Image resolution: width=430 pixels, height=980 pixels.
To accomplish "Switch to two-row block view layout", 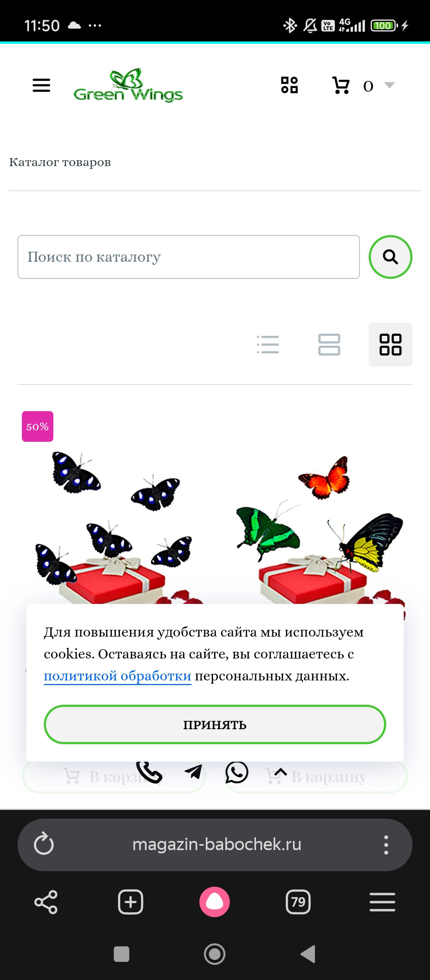I will tap(329, 345).
